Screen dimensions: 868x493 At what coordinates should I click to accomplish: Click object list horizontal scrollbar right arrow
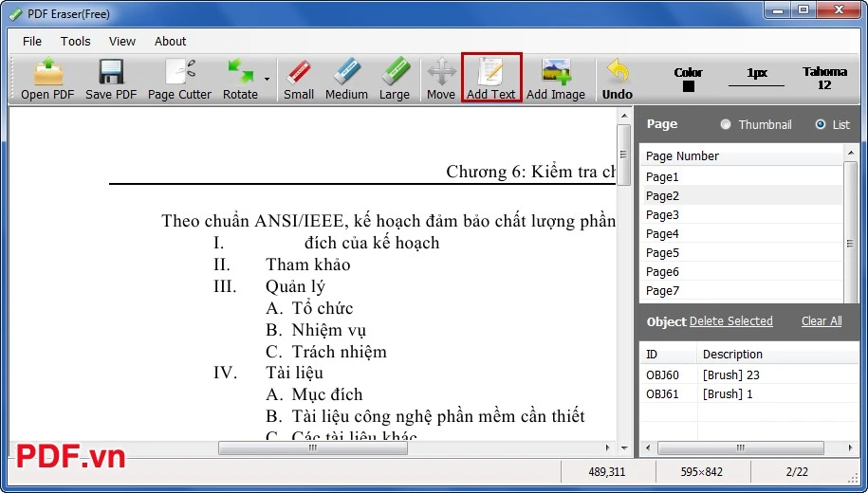(851, 447)
